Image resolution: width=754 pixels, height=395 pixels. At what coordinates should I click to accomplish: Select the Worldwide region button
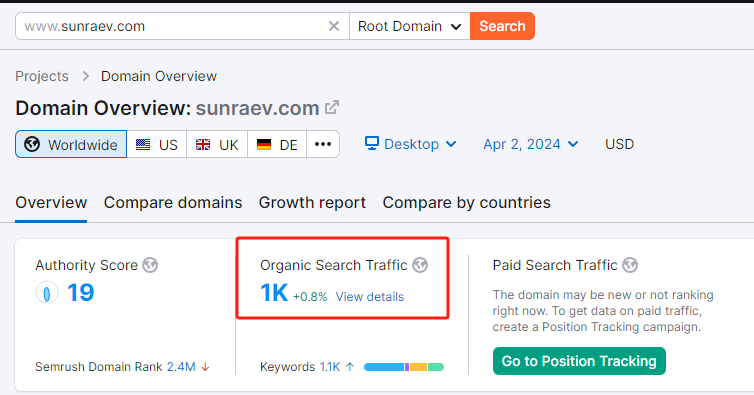[71, 144]
